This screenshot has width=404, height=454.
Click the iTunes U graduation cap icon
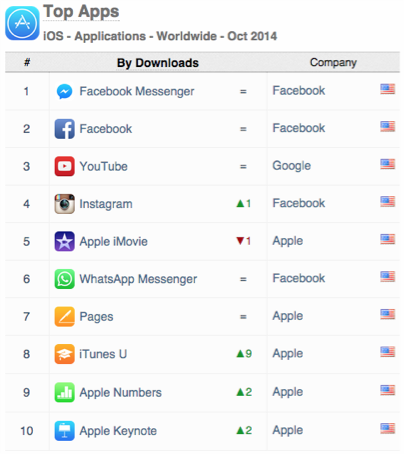64,354
